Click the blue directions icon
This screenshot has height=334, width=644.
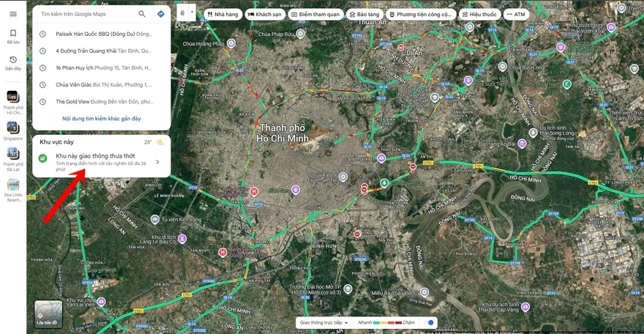(160, 14)
